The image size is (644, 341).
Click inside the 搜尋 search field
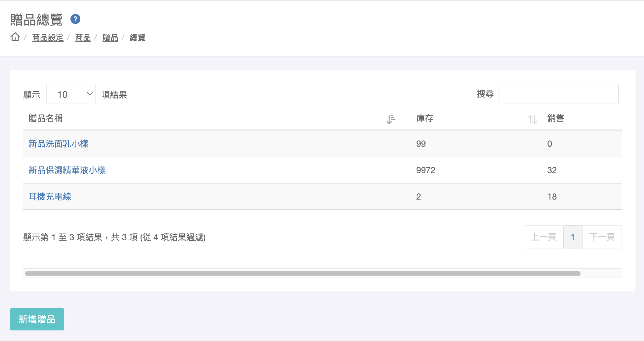click(x=559, y=94)
